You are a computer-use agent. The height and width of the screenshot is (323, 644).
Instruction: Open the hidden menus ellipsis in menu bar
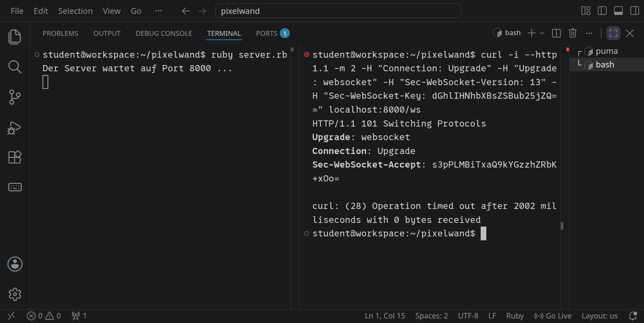(x=159, y=11)
